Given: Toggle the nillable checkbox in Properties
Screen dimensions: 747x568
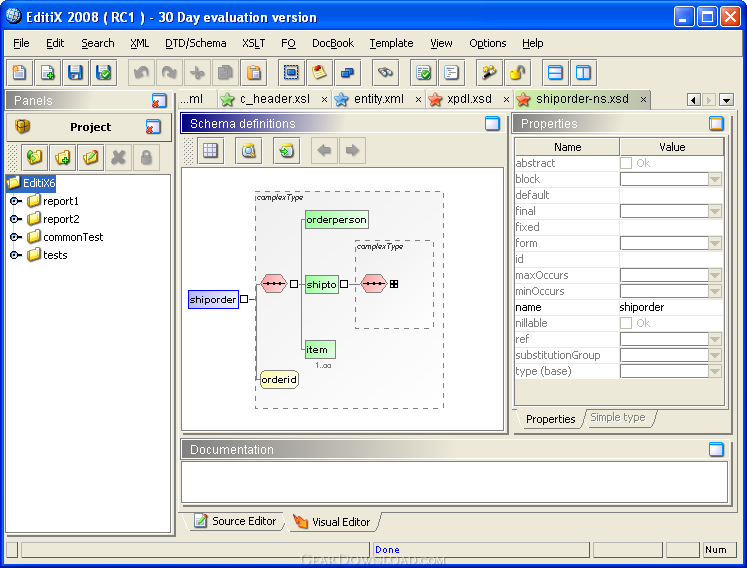Looking at the screenshot, I should 626,323.
